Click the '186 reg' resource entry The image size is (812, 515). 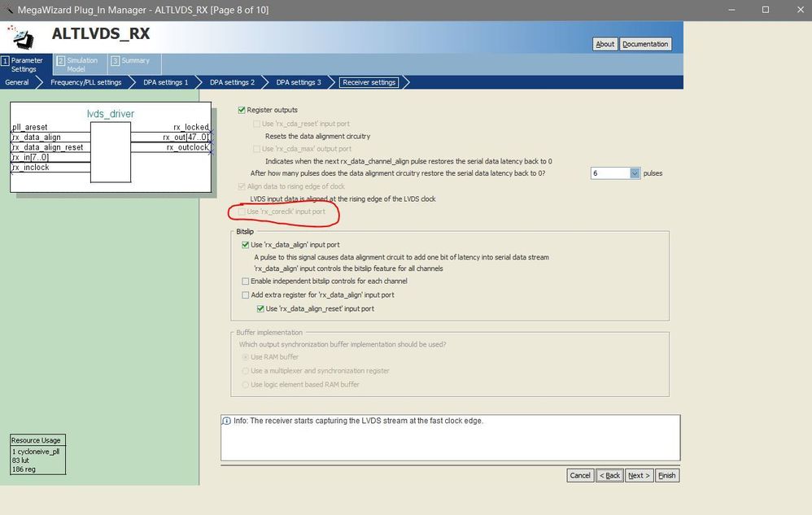click(x=24, y=469)
